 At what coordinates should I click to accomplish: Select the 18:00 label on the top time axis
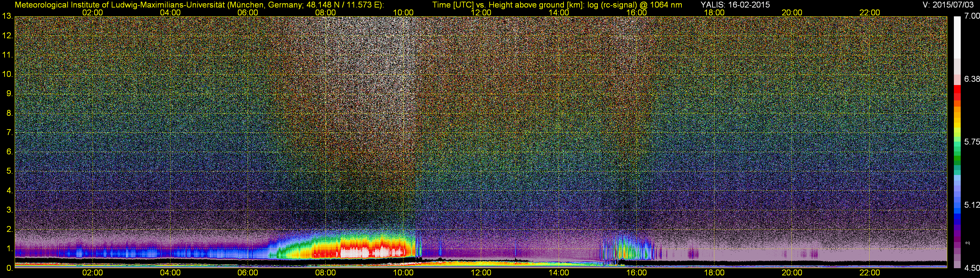(x=714, y=12)
